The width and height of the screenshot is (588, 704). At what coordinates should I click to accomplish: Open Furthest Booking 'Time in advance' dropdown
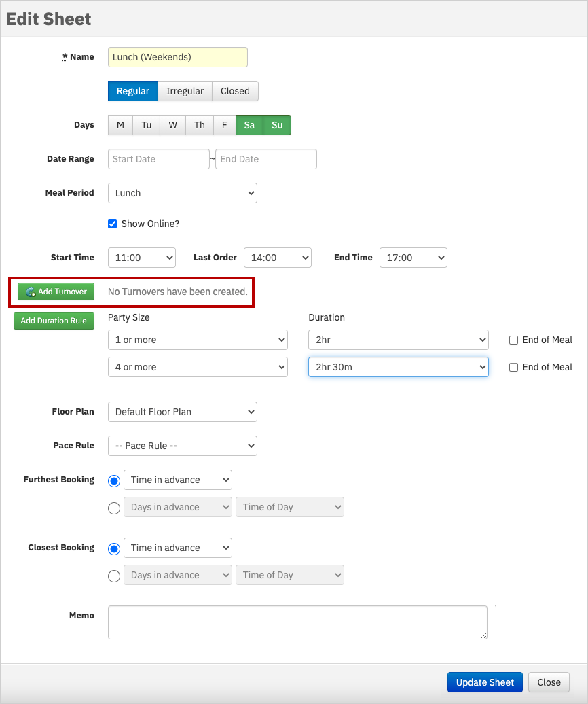point(178,480)
